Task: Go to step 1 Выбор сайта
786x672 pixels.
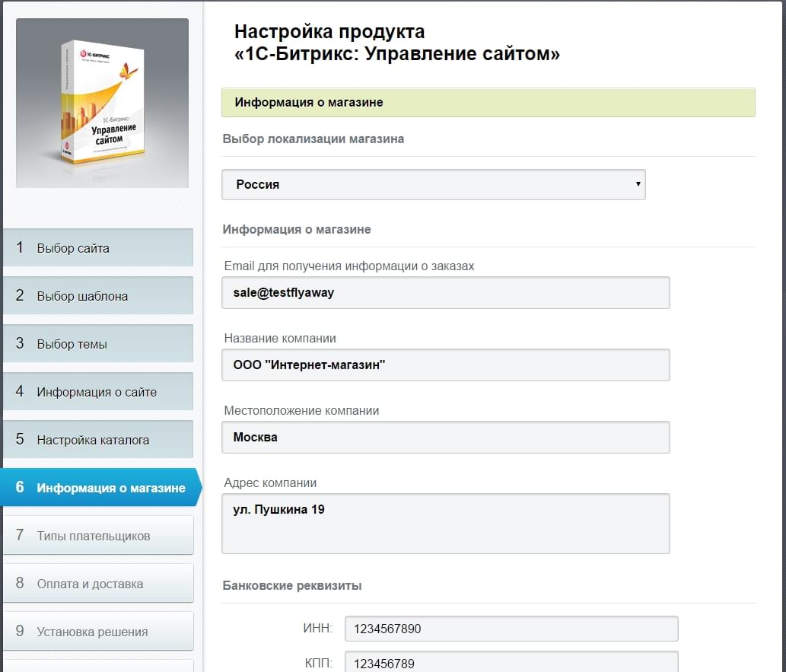Action: (98, 248)
